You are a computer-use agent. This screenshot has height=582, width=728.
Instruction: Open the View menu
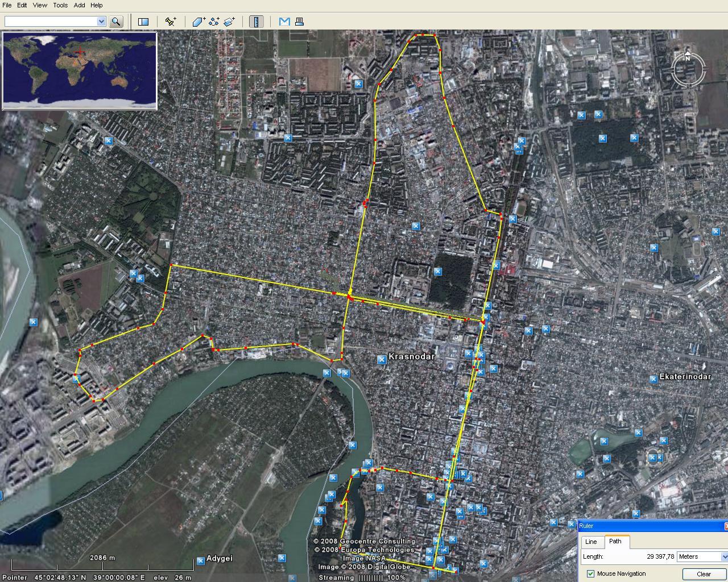(x=40, y=5)
